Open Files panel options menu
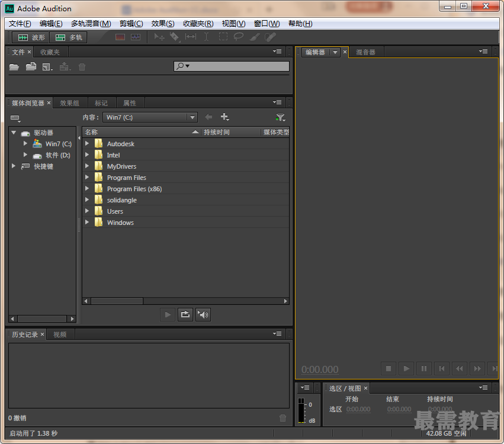 point(277,52)
